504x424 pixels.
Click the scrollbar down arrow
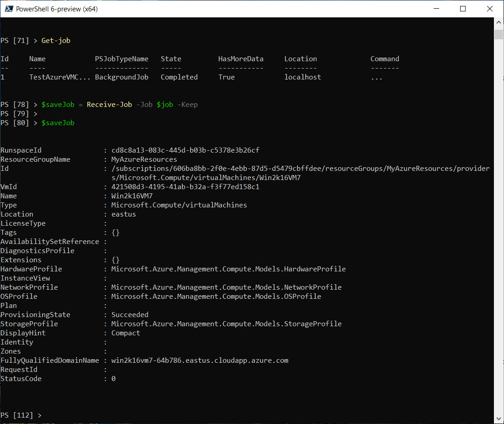click(499, 417)
